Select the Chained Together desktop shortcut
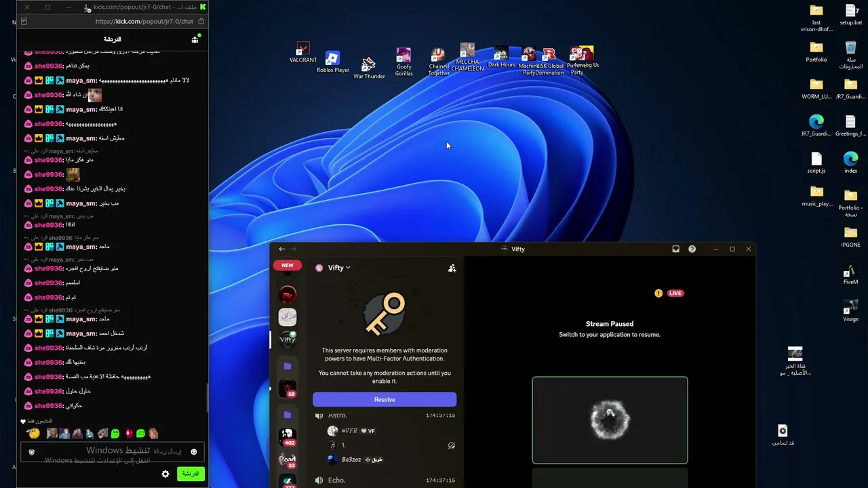The height and width of the screenshot is (488, 868). (439, 61)
